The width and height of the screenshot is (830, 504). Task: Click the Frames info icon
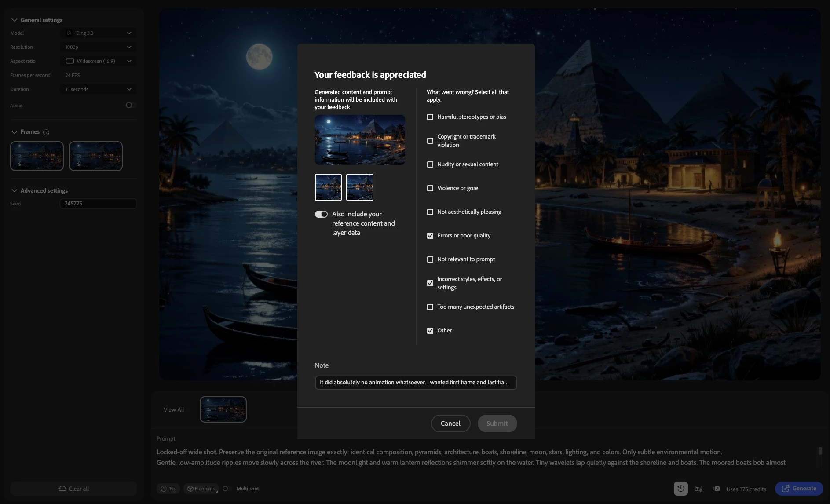(x=46, y=132)
